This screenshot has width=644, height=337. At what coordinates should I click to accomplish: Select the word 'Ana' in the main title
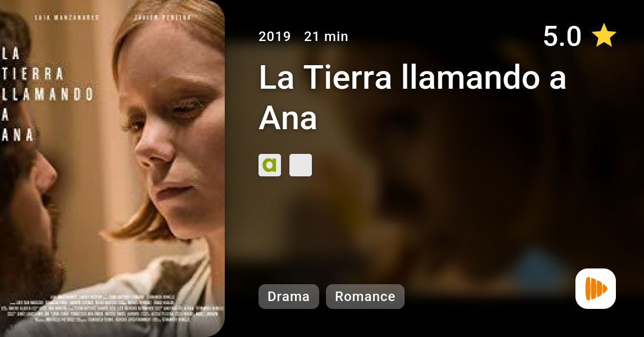click(x=288, y=118)
